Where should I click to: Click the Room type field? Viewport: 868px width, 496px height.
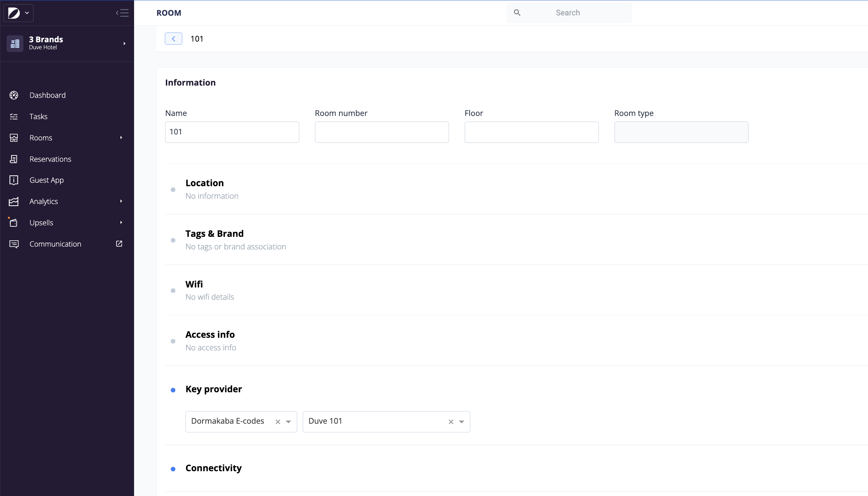tap(681, 132)
